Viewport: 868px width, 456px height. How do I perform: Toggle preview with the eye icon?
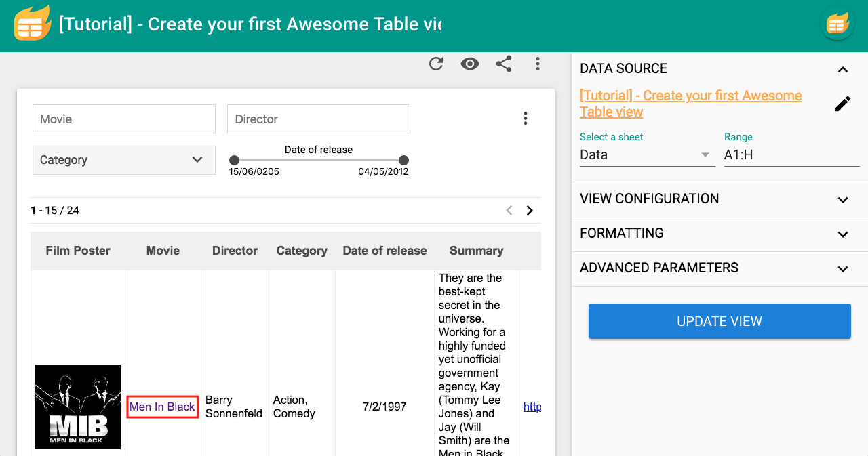[x=470, y=64]
